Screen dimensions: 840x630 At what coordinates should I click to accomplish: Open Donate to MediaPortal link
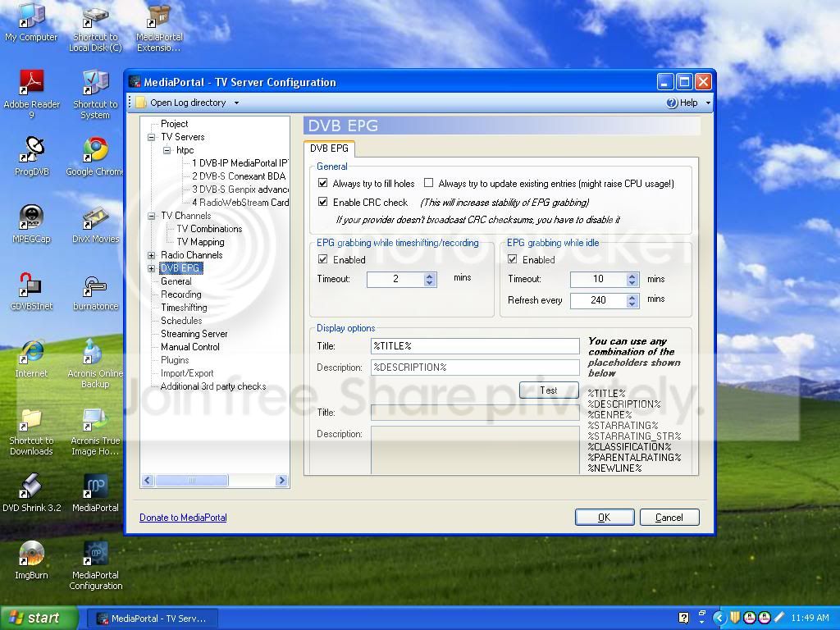pyautogui.click(x=183, y=518)
